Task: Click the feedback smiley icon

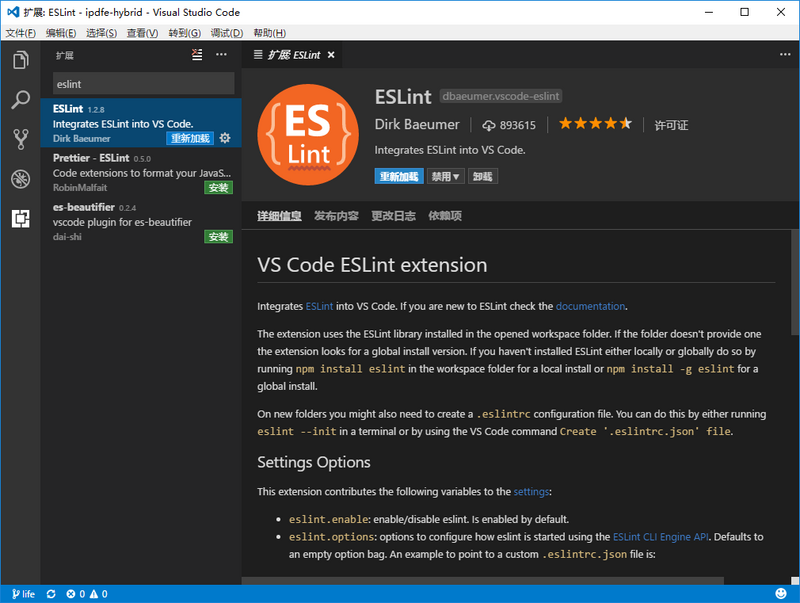Action: (x=781, y=593)
